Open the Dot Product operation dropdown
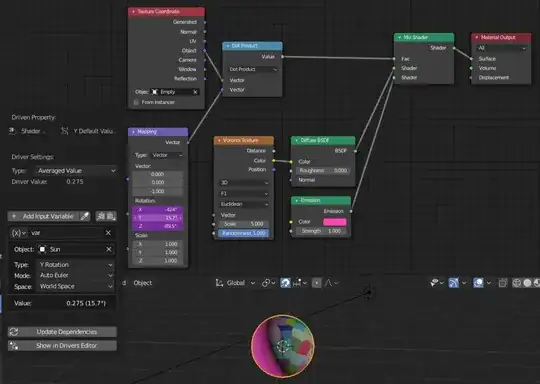 (253, 69)
